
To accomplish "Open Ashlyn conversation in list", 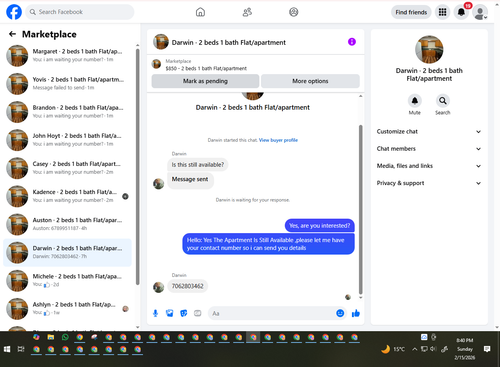I will pyautogui.click(x=67, y=309).
